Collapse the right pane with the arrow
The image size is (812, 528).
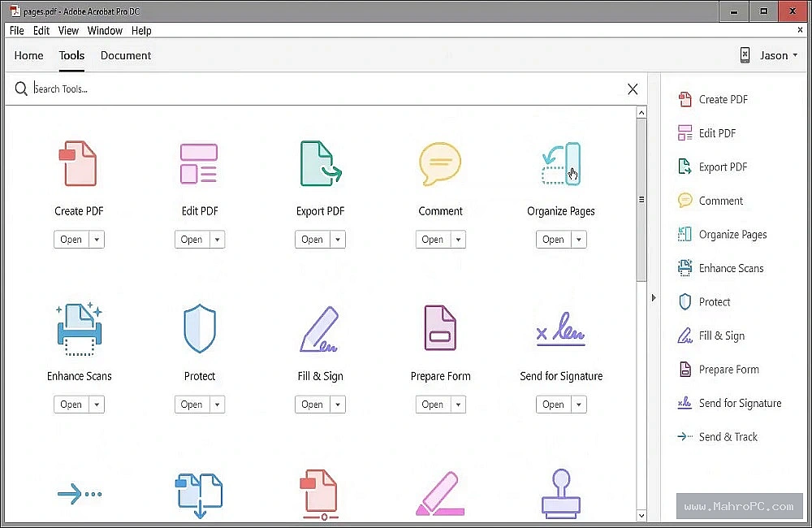tap(654, 297)
